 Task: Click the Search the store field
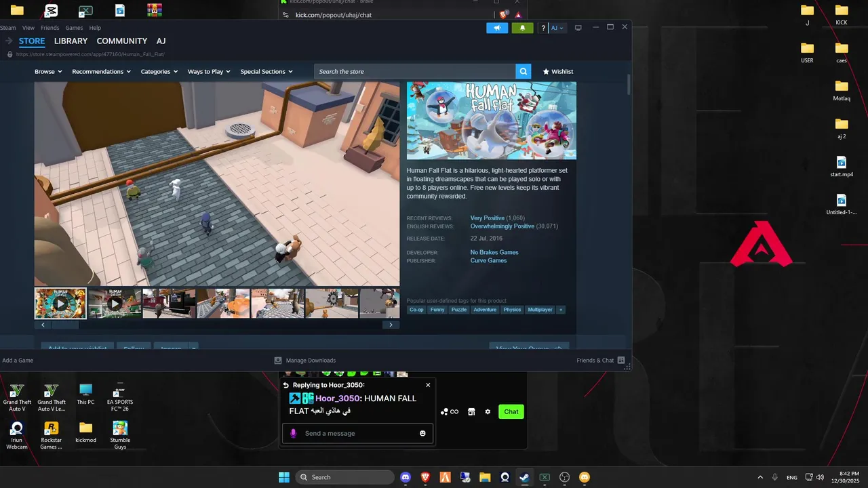point(415,71)
